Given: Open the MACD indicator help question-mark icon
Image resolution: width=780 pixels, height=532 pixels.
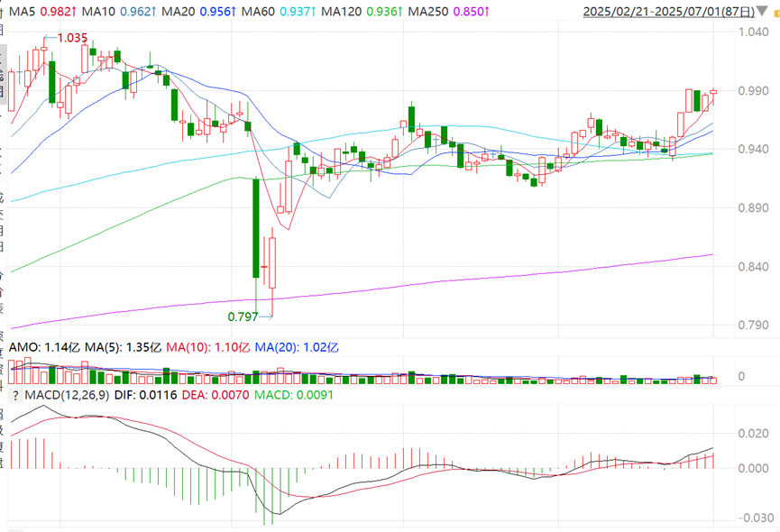Looking at the screenshot, I should pyautogui.click(x=16, y=396).
